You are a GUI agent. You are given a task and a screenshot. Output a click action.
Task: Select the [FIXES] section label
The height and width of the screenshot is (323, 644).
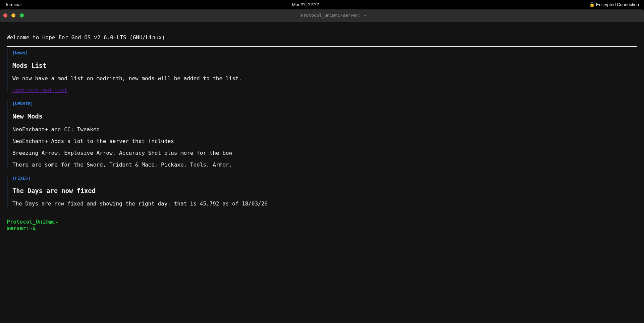point(21,178)
